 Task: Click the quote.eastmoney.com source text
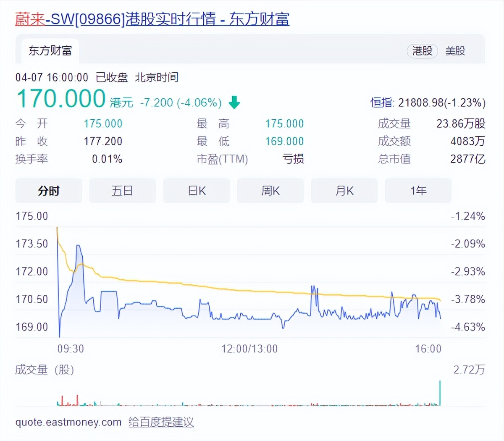tap(68, 422)
